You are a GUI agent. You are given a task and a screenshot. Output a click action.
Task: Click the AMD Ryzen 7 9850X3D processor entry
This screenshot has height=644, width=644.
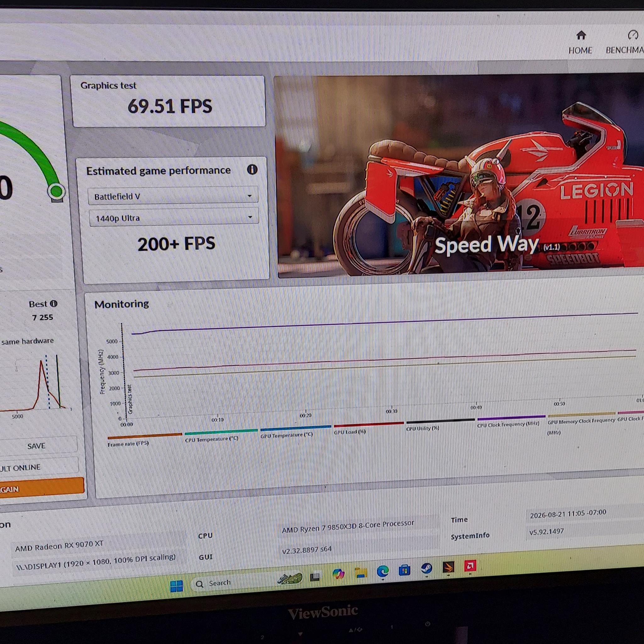click(348, 526)
